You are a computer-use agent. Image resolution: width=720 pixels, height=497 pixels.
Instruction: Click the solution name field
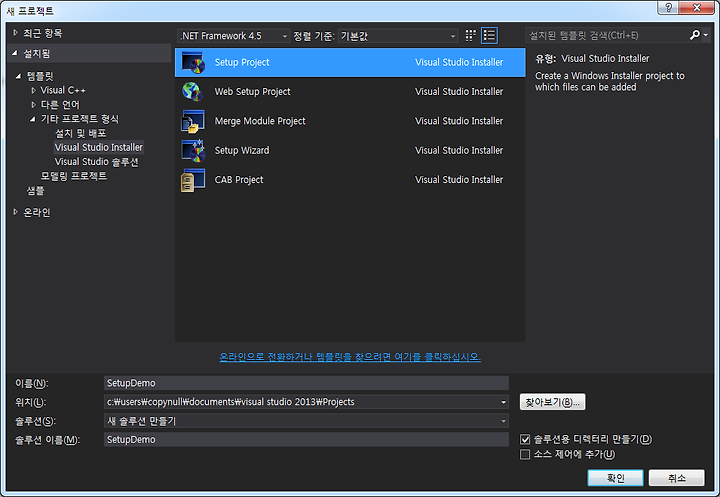click(x=306, y=440)
